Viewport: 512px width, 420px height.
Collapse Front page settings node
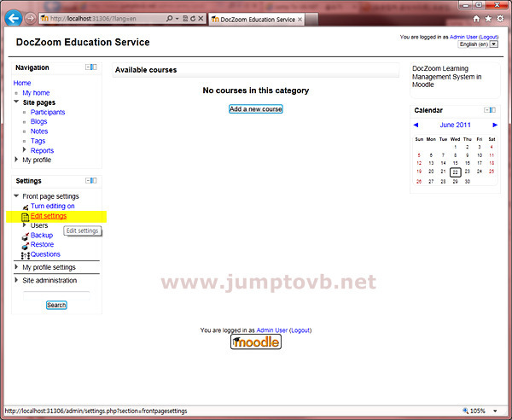click(x=16, y=196)
